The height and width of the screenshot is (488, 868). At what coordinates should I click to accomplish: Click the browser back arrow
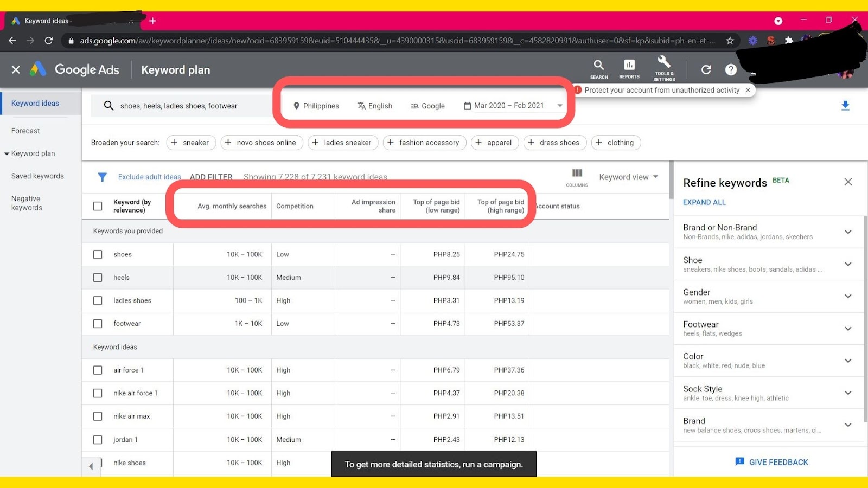pos(12,41)
